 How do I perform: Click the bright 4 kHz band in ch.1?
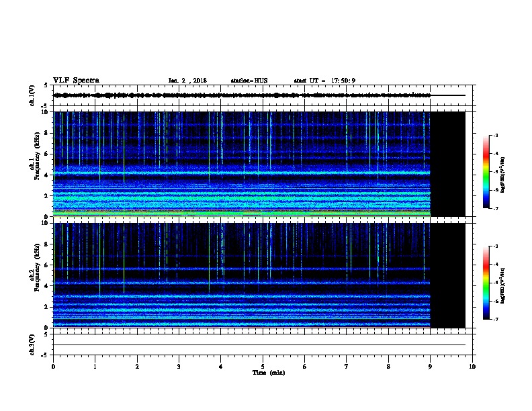(x=242, y=173)
